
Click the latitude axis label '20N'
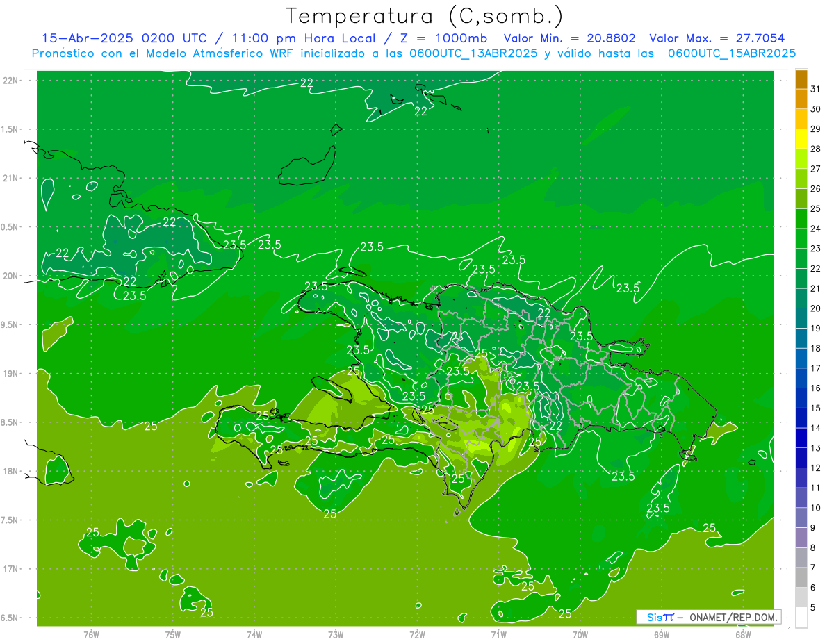[x=10, y=276]
